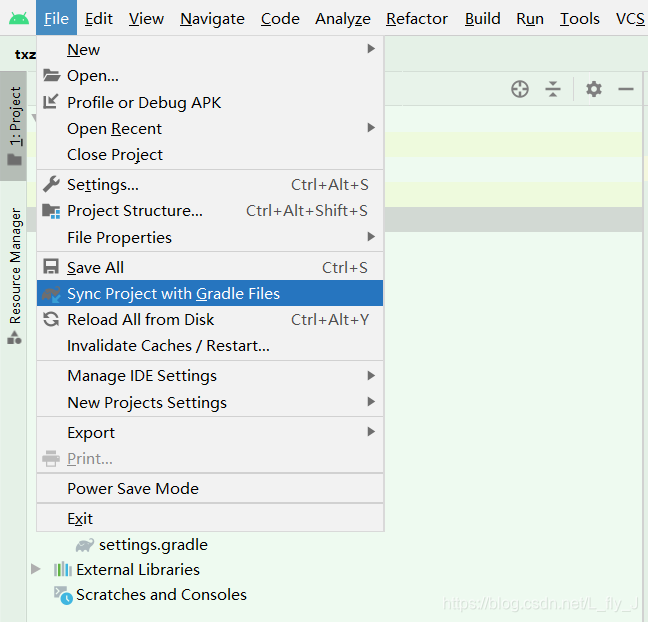Open the VCS menu
648x622 pixels.
(x=630, y=18)
